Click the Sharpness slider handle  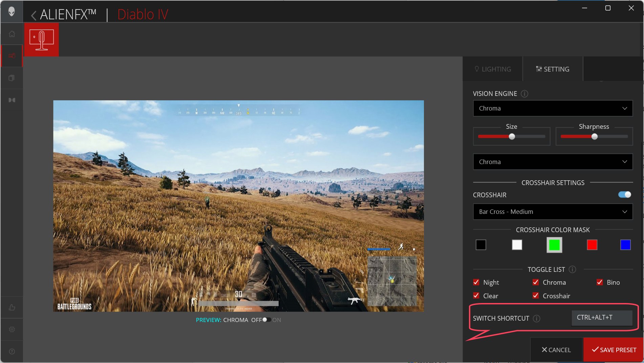[x=595, y=136]
